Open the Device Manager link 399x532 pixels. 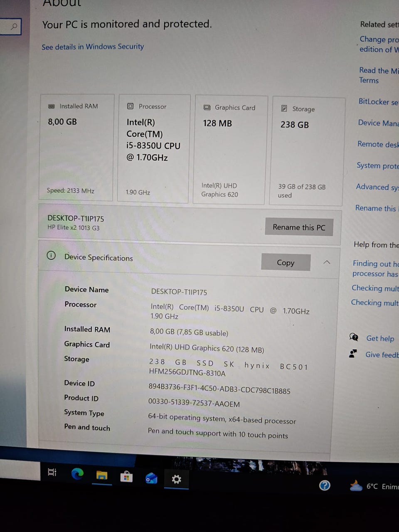[378, 123]
